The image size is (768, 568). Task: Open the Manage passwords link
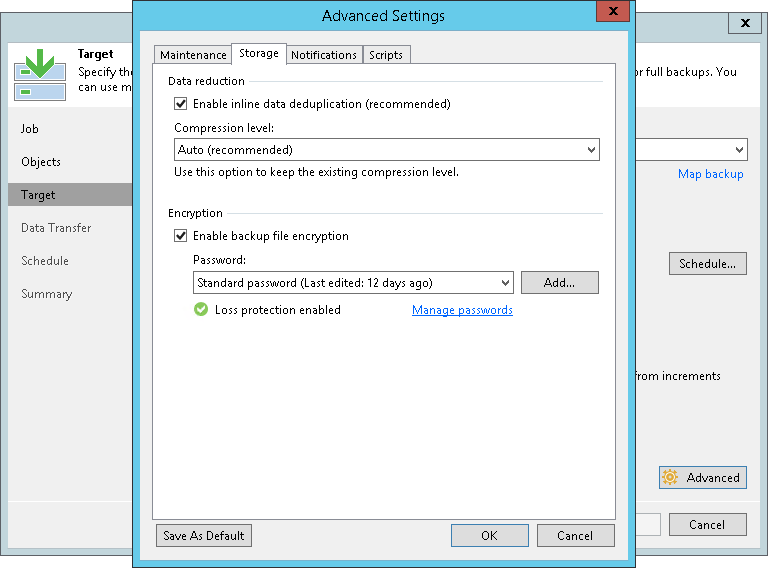click(x=462, y=310)
